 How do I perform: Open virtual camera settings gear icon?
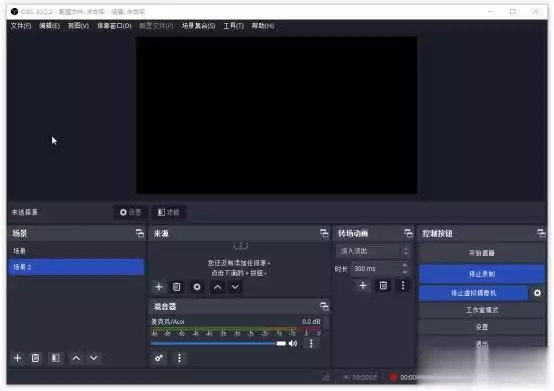coord(537,293)
